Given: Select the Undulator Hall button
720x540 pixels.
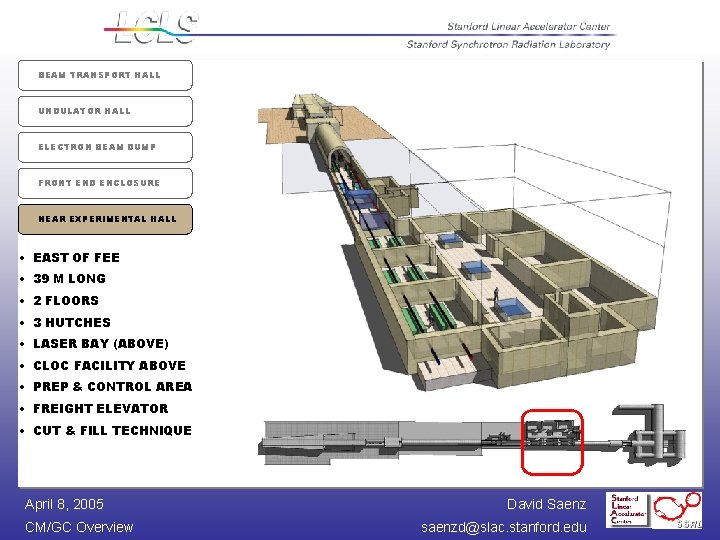Looking at the screenshot, I should click(x=105, y=111).
